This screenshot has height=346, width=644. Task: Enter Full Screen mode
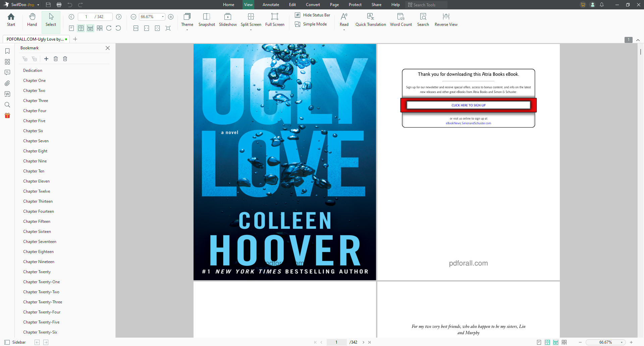click(x=275, y=20)
